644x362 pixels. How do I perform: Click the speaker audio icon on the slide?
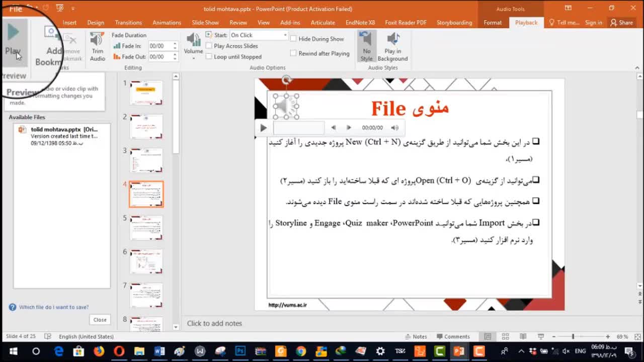pyautogui.click(x=286, y=106)
